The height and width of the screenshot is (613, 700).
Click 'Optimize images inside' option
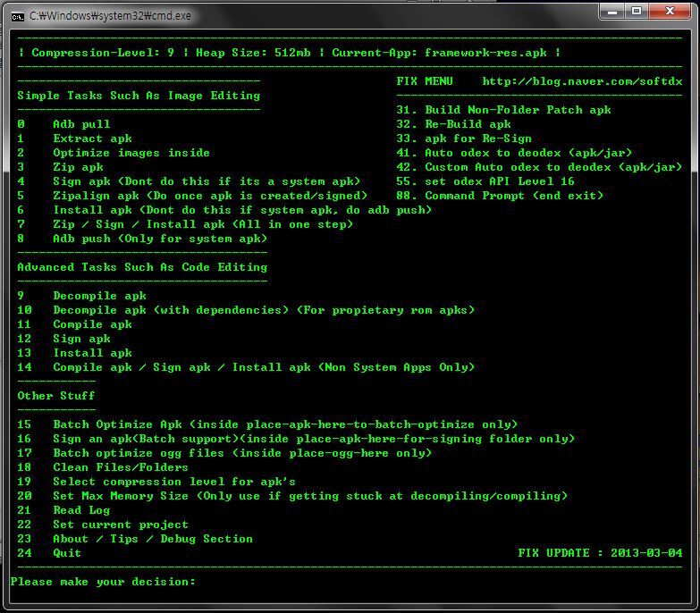tap(131, 153)
